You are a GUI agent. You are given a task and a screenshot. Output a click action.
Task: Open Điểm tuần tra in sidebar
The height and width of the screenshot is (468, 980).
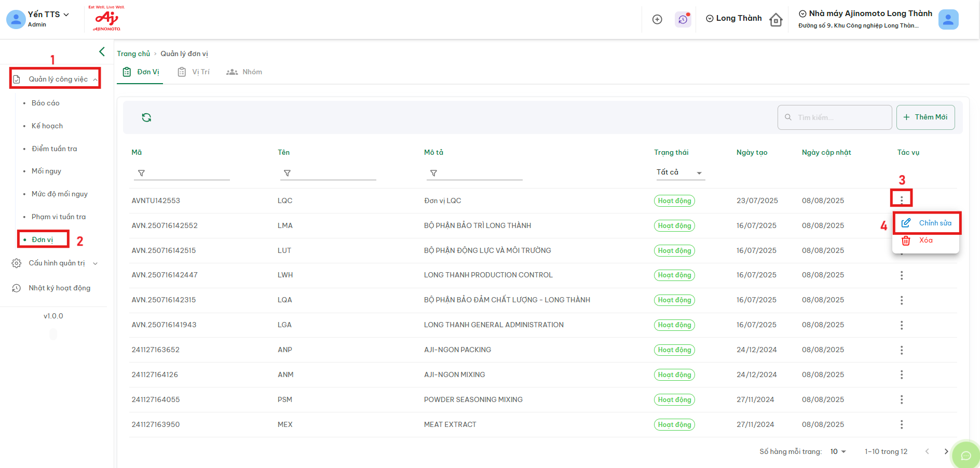click(x=55, y=149)
